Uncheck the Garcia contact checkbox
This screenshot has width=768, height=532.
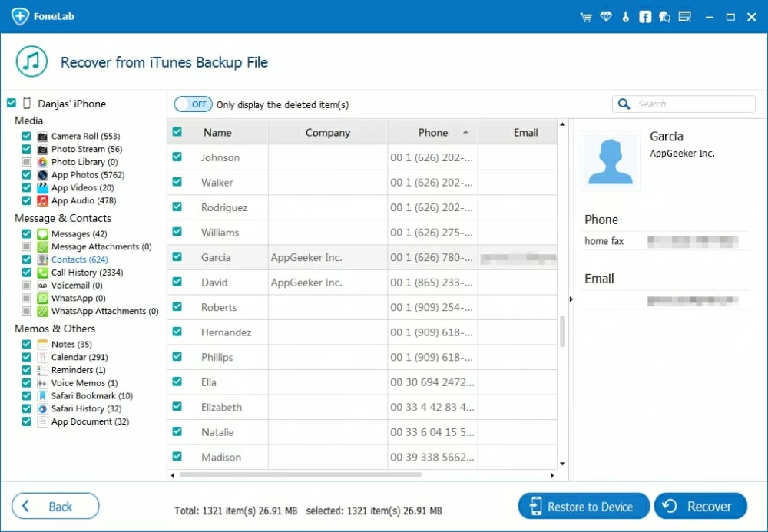177,257
